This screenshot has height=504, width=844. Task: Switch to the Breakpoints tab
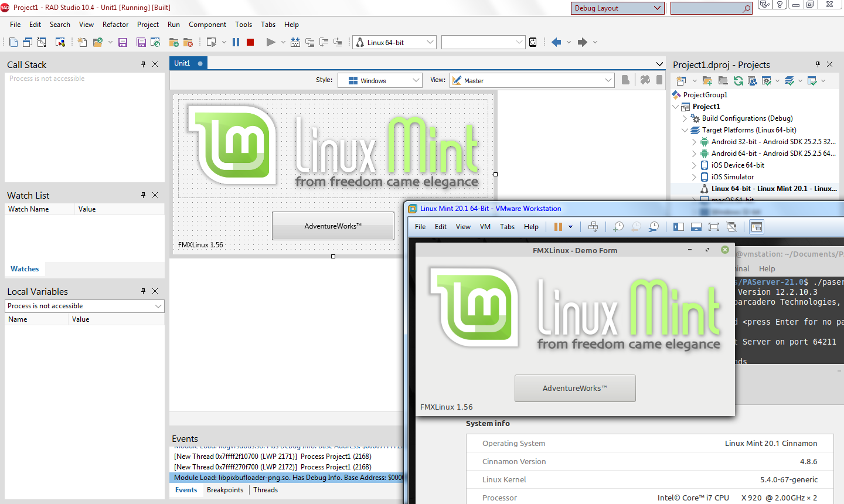[225, 490]
